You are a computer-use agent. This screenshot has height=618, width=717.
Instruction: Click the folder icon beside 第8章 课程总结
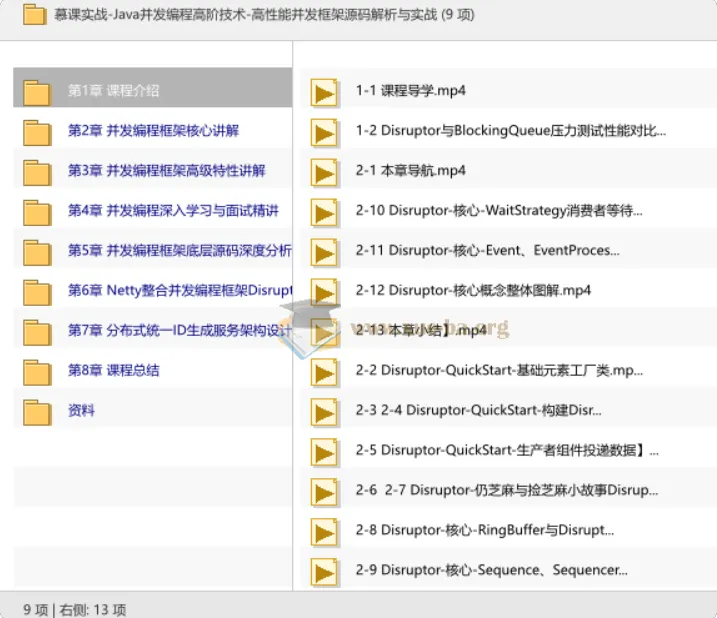tap(37, 372)
